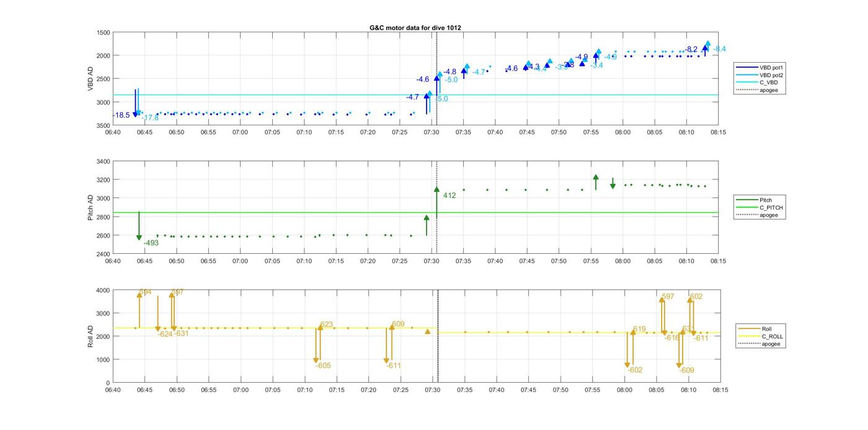This screenshot has width=868, height=430.
Task: Click the title "G&C motor data for dive 1012"
Action: coord(415,28)
